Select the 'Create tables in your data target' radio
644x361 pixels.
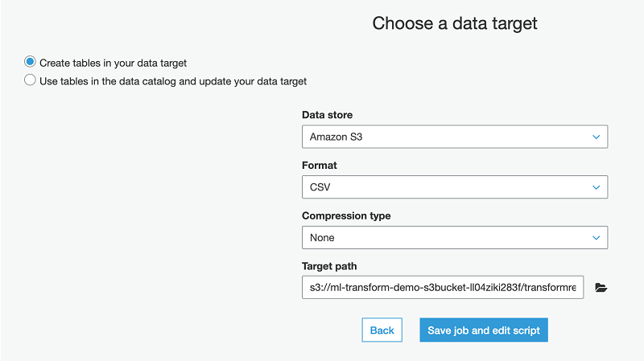30,62
